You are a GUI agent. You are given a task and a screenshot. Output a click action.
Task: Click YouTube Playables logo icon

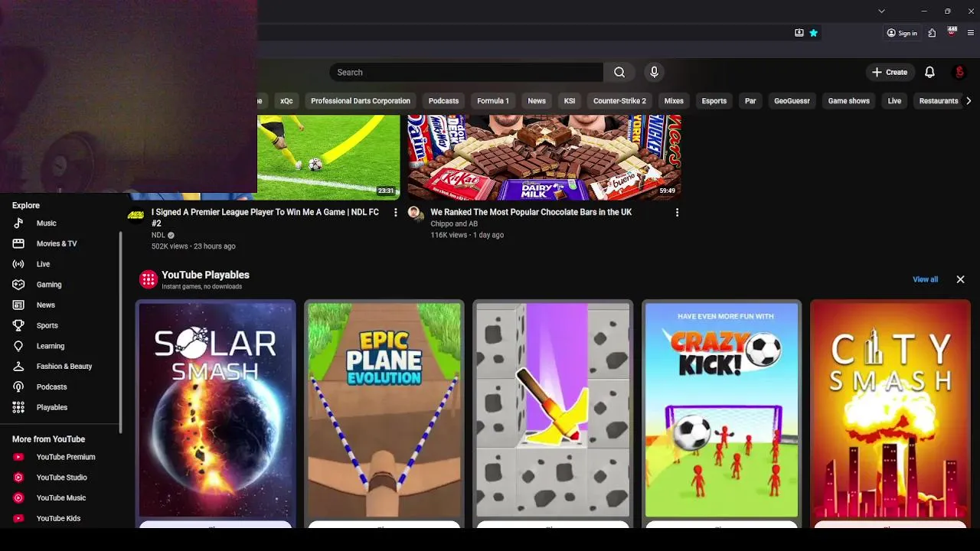tap(148, 279)
